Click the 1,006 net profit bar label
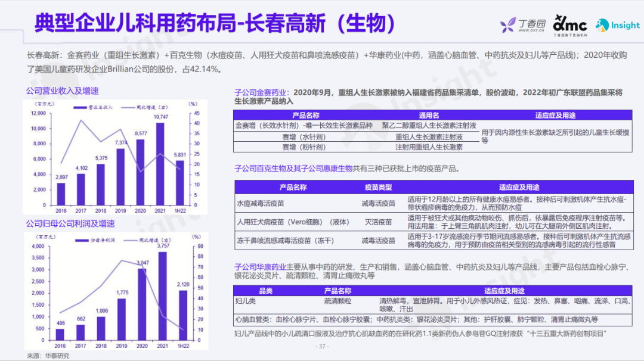The image size is (644, 361). coord(101,310)
